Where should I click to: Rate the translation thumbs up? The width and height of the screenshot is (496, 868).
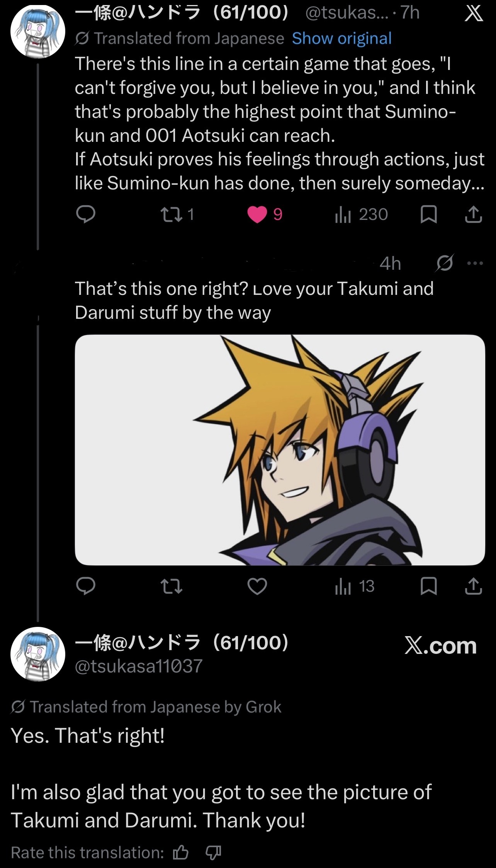pyautogui.click(x=181, y=853)
